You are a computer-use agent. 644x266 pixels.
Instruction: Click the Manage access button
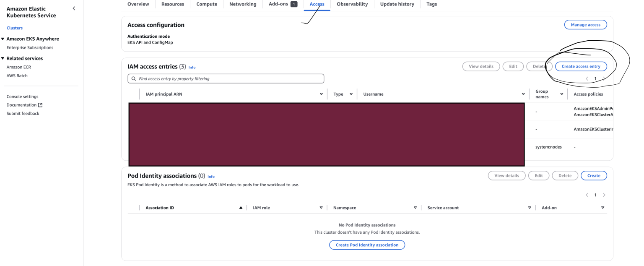pos(585,24)
